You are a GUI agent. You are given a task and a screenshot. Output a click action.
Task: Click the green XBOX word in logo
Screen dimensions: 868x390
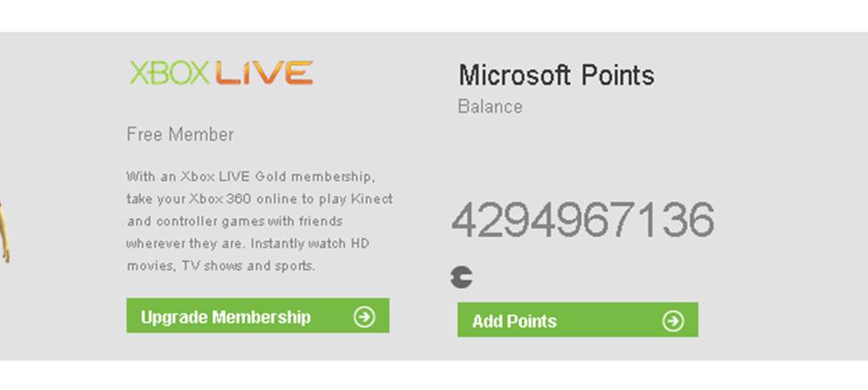click(x=169, y=73)
